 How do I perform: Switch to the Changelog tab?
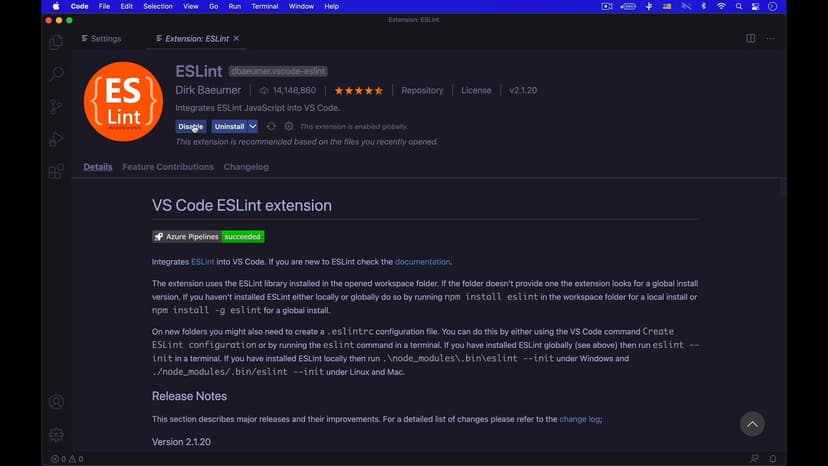tap(246, 167)
